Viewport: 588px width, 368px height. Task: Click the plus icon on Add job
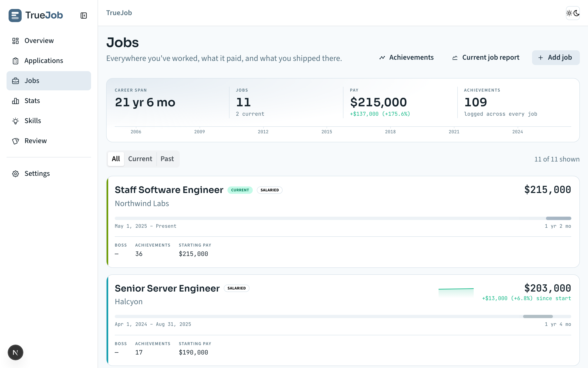(x=541, y=58)
